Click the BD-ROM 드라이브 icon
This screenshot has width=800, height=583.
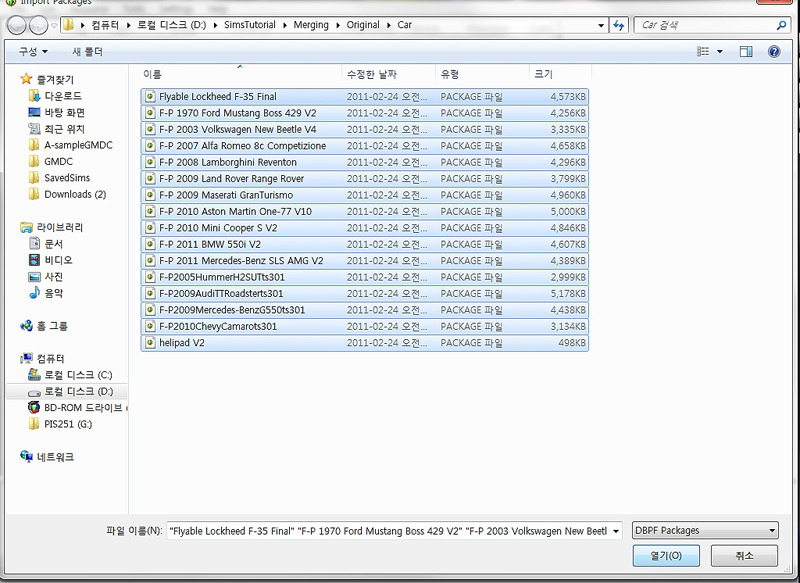point(34,407)
